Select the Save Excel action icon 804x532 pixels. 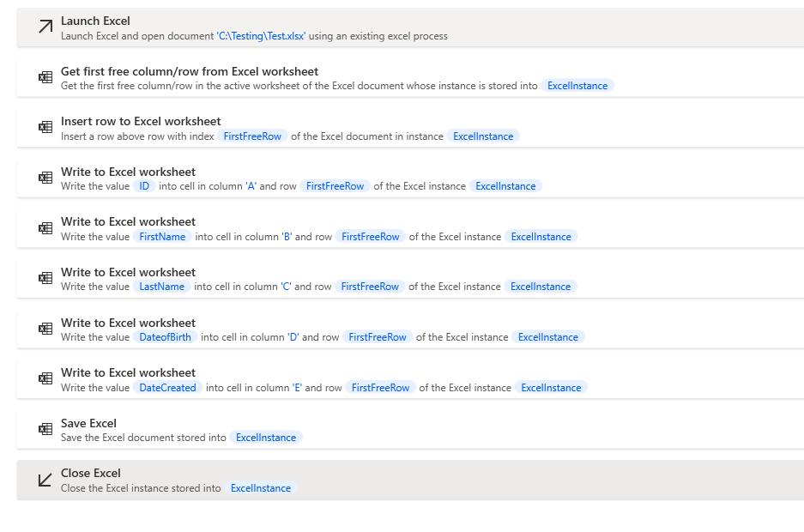(45, 429)
